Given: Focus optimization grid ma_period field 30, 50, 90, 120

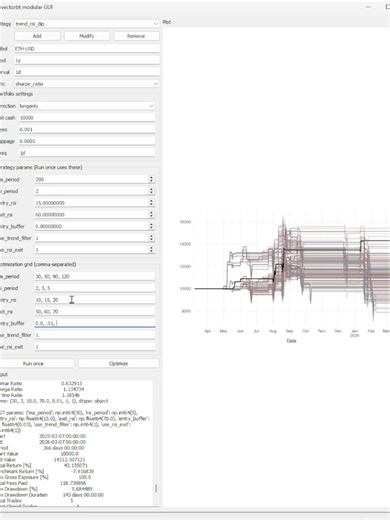Looking at the screenshot, I should point(95,276).
